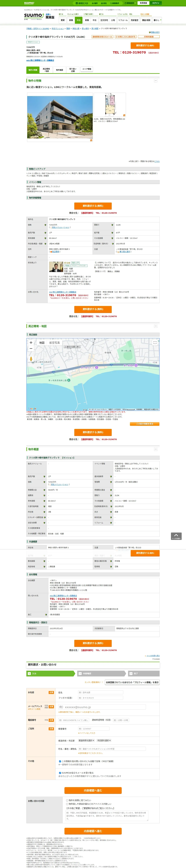This screenshot has width=186, height=868.
Task: Click 会員登録 button
Action: pyautogui.click(x=143, y=3)
